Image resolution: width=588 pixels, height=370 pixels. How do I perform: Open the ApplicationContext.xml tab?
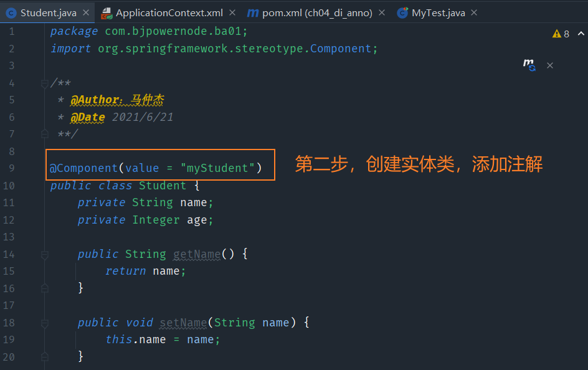[169, 12]
